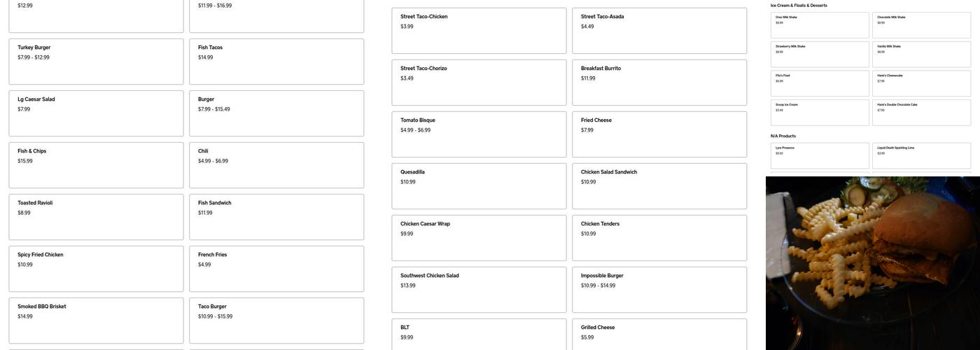The height and width of the screenshot is (350, 980).
Task: Select the Oreo Milk Shake card
Action: coord(820,25)
